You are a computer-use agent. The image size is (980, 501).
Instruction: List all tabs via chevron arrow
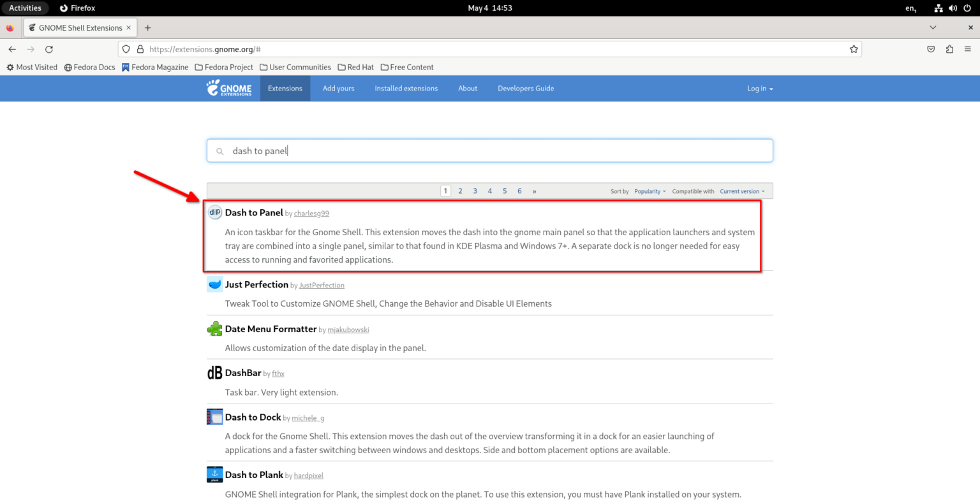click(x=933, y=27)
